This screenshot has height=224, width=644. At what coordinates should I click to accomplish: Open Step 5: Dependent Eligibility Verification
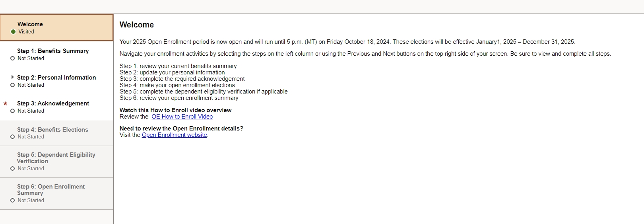[x=56, y=158]
